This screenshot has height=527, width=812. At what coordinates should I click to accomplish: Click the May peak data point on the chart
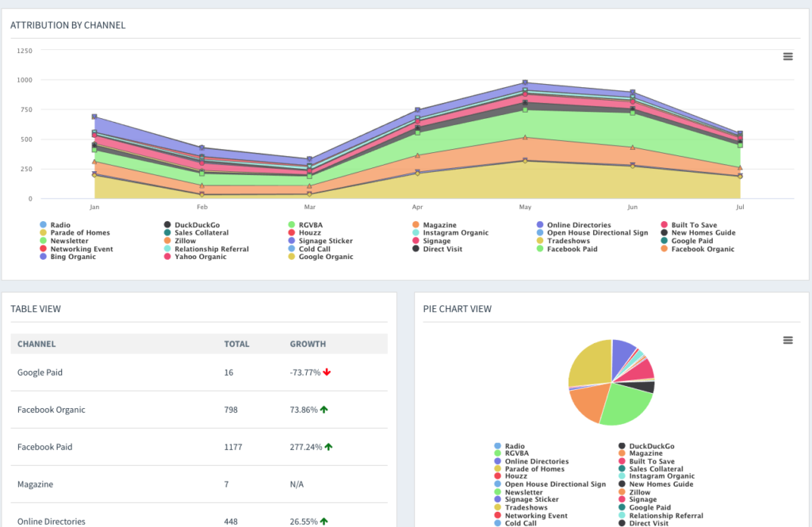pyautogui.click(x=524, y=81)
